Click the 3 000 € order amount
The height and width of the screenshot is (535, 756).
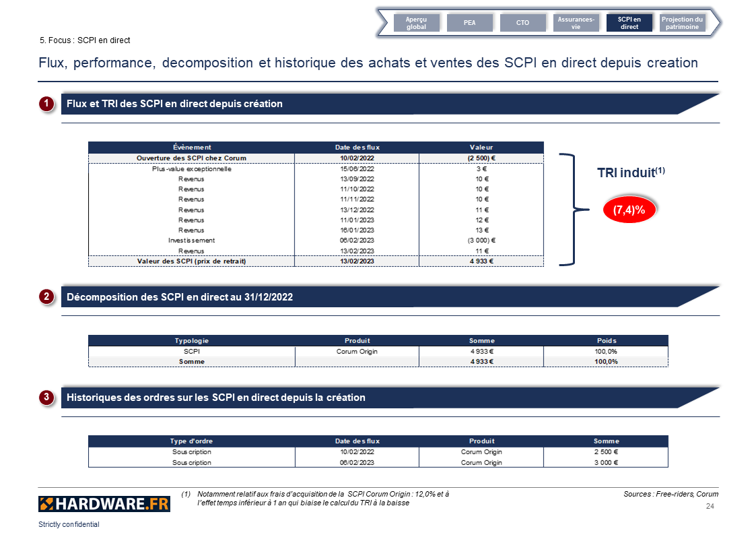click(606, 463)
